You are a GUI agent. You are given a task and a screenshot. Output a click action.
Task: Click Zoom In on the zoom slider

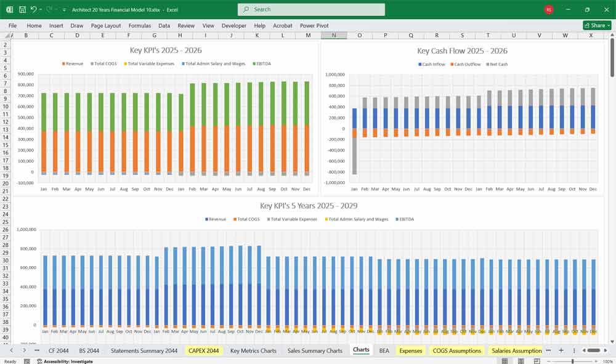point(596,361)
